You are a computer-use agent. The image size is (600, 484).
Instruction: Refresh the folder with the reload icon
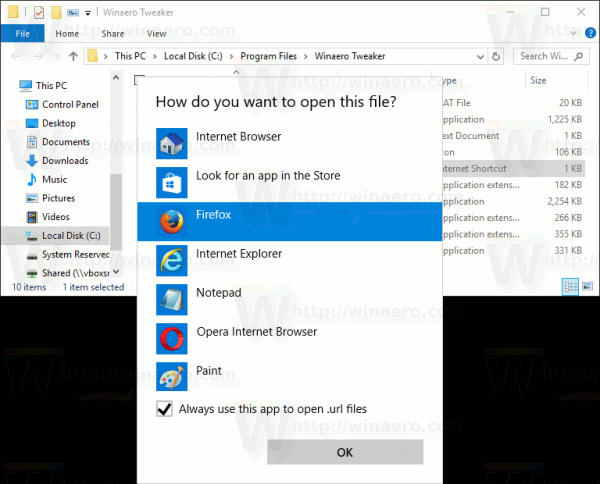point(496,57)
